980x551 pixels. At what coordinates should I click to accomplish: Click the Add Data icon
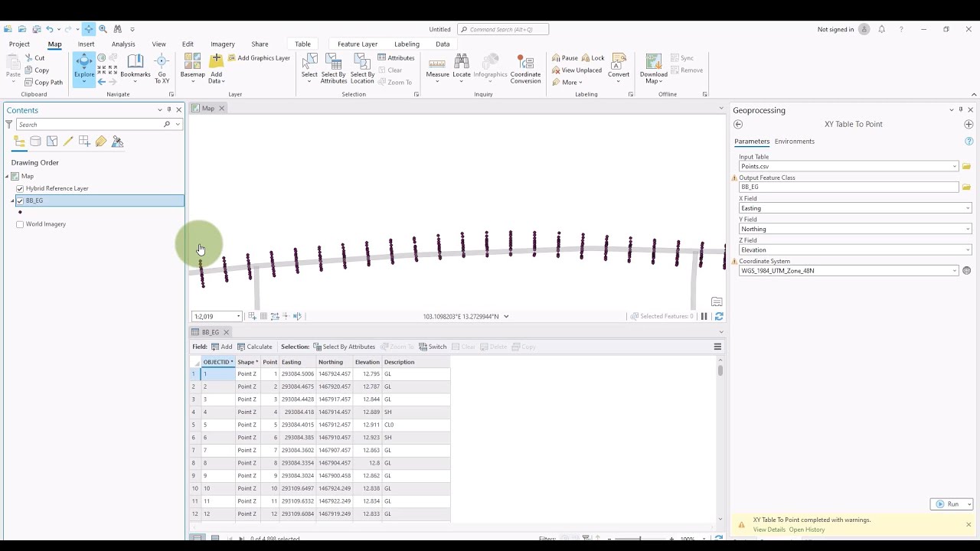[x=216, y=61]
